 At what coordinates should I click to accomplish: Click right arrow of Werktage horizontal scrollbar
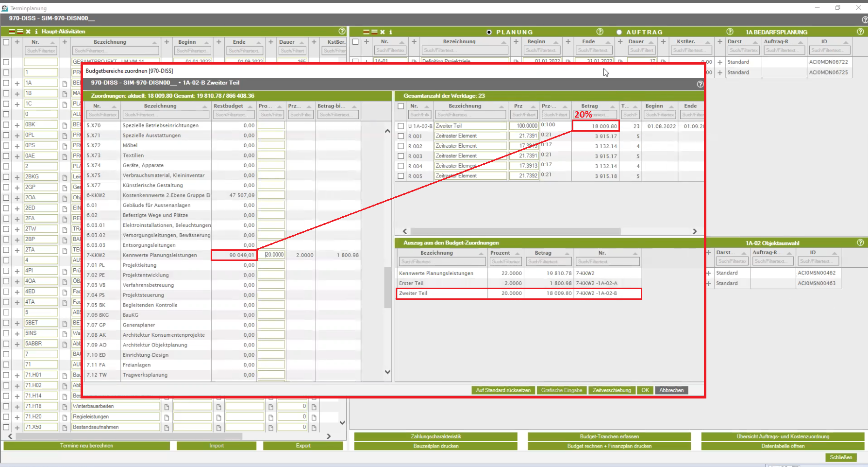[694, 231]
